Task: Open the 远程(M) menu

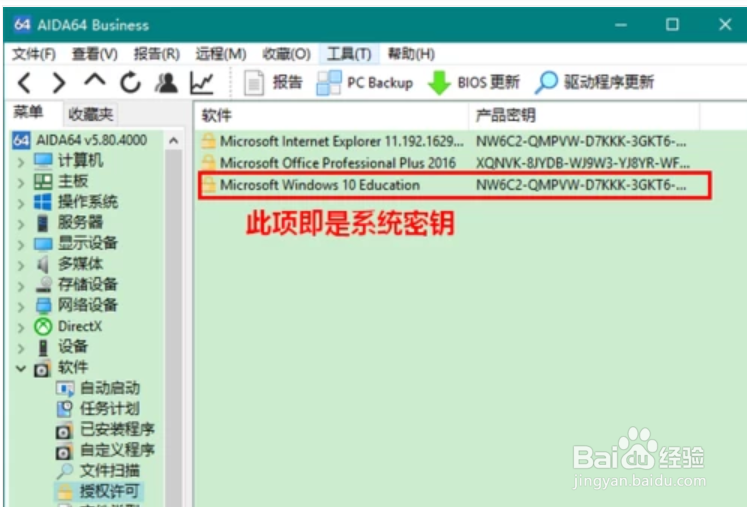Action: click(221, 54)
